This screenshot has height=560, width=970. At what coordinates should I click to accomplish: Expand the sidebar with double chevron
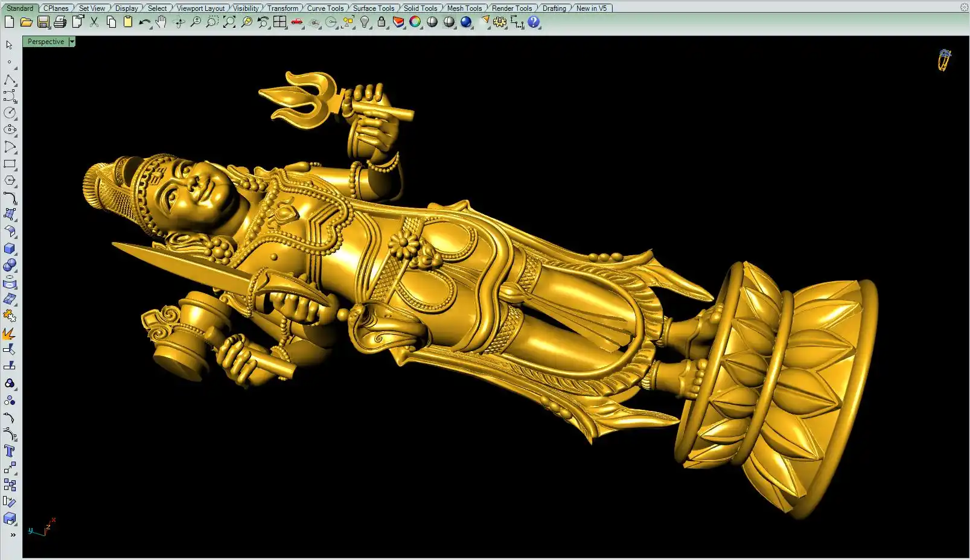(13, 535)
